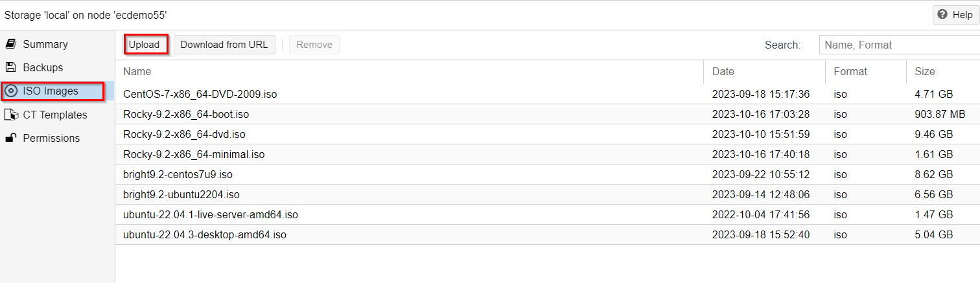Screen dimensions: 980x283
Task: Click Download from URL button
Action: (224, 45)
